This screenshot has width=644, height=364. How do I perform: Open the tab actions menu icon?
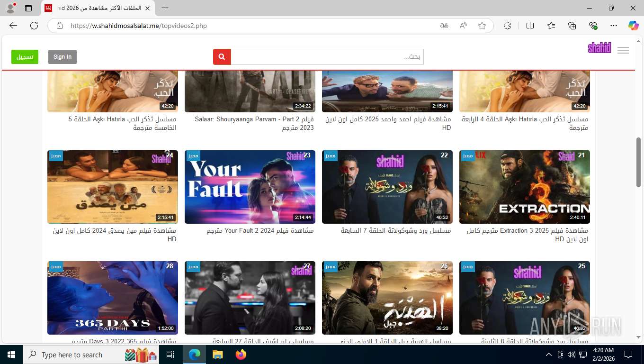pyautogui.click(x=28, y=8)
